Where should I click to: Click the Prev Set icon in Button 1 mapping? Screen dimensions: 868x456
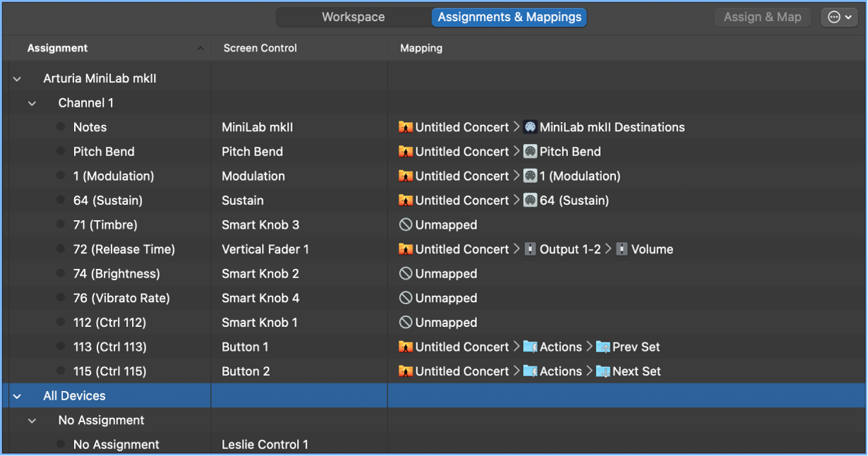(x=603, y=347)
